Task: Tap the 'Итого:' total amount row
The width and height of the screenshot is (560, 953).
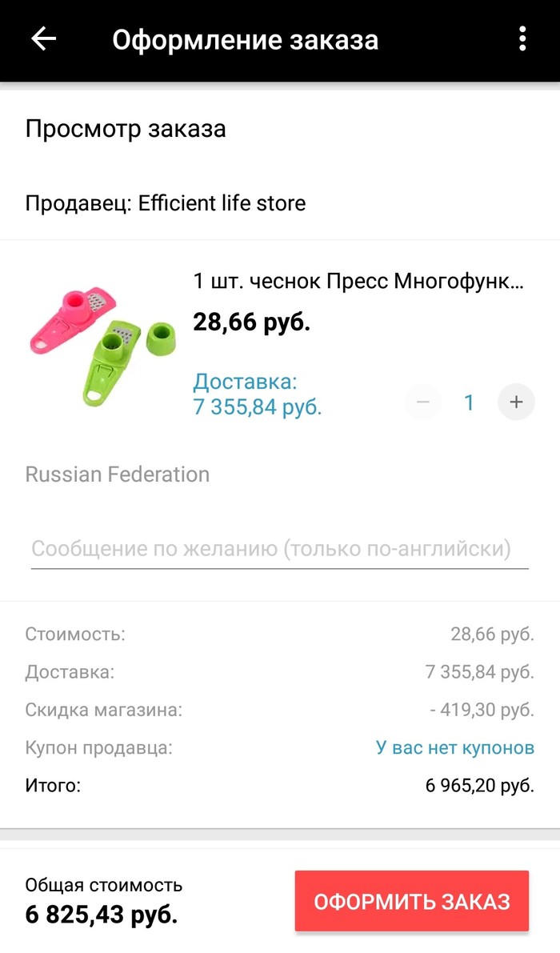Action: 280,785
